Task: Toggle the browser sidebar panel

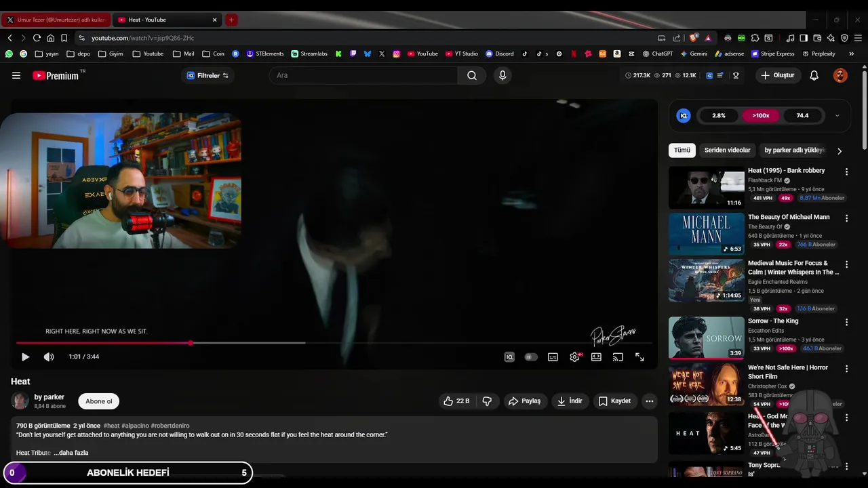Action: point(804,38)
